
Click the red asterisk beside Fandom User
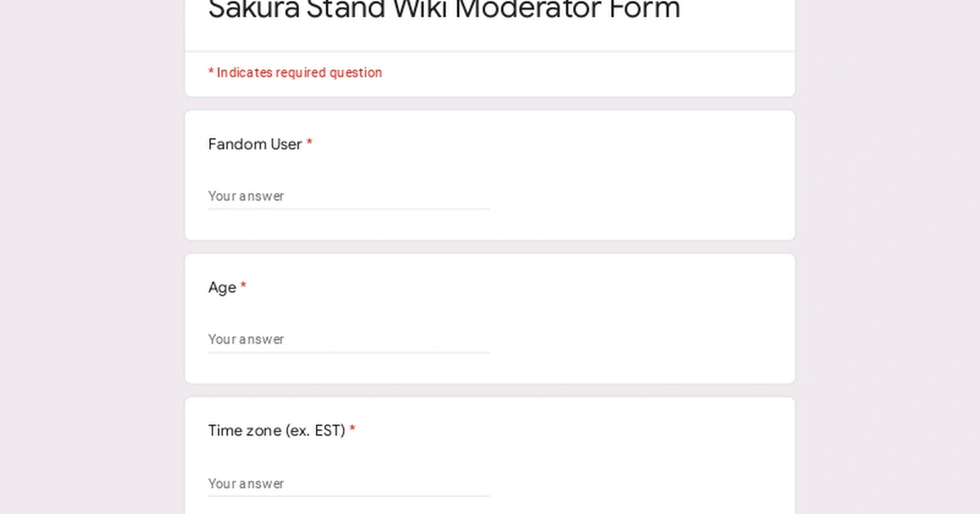[310, 144]
